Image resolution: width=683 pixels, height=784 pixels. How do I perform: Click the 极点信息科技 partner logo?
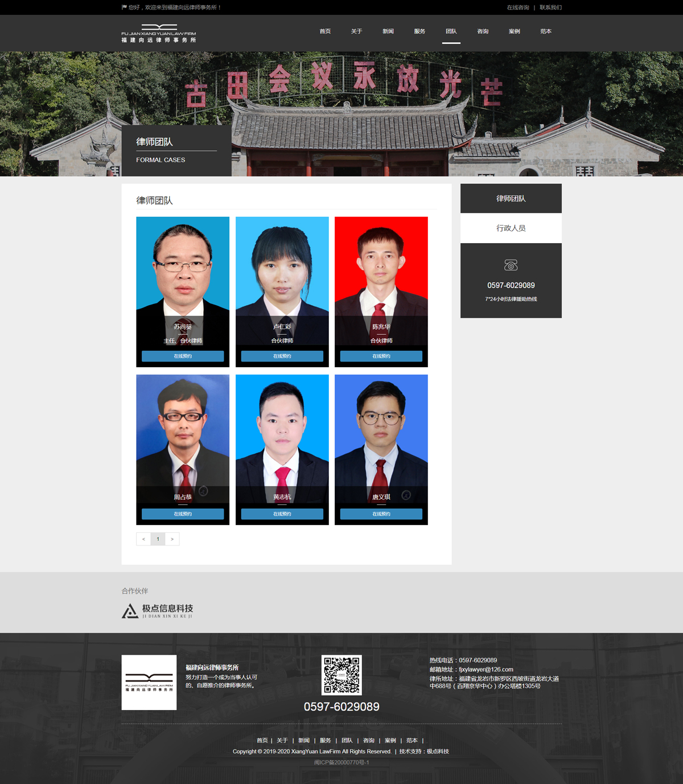[x=158, y=611]
